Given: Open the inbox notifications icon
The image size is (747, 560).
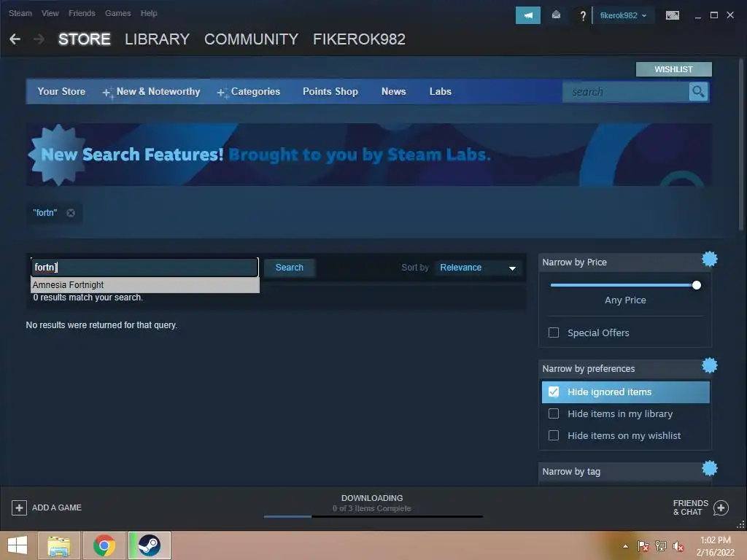Looking at the screenshot, I should [x=556, y=15].
